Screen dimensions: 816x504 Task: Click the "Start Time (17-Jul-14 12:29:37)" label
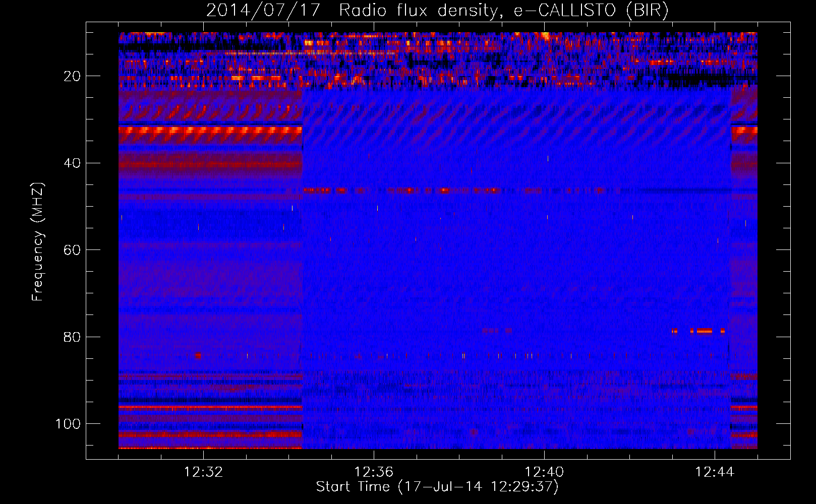[x=437, y=487]
